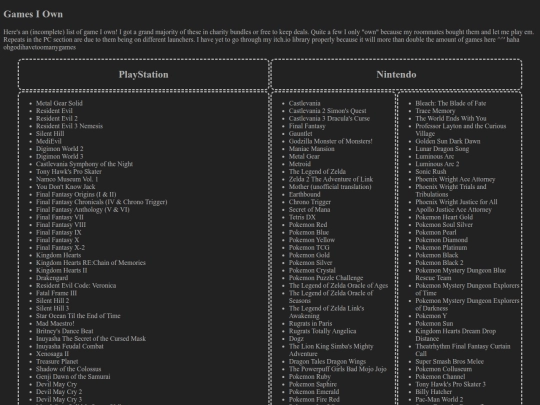540x405 pixels.
Task: Select 'Namco Museum Vol. 1'
Action: tap(67, 179)
